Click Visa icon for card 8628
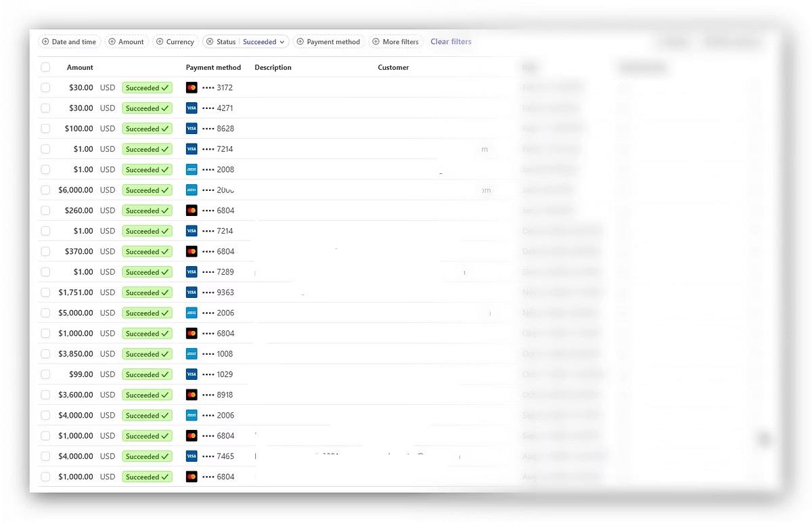Viewport: 812px width, 522px height. point(191,128)
